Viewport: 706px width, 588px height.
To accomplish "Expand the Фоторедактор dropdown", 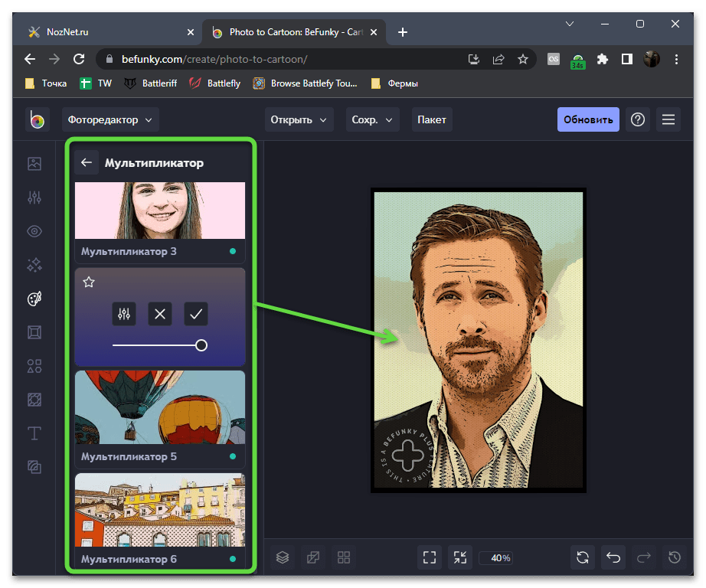I will tap(110, 119).
